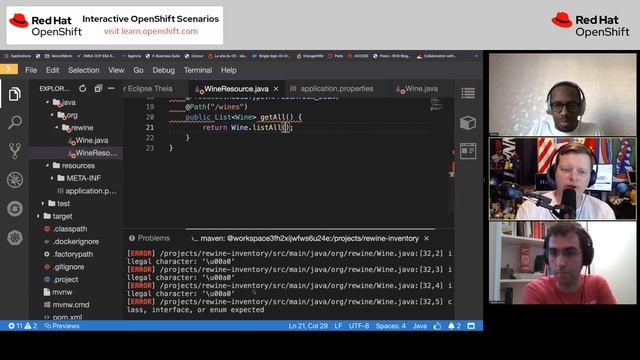Click the editor minimap overview
Screen dimensions: 640x360
[x=436, y=104]
